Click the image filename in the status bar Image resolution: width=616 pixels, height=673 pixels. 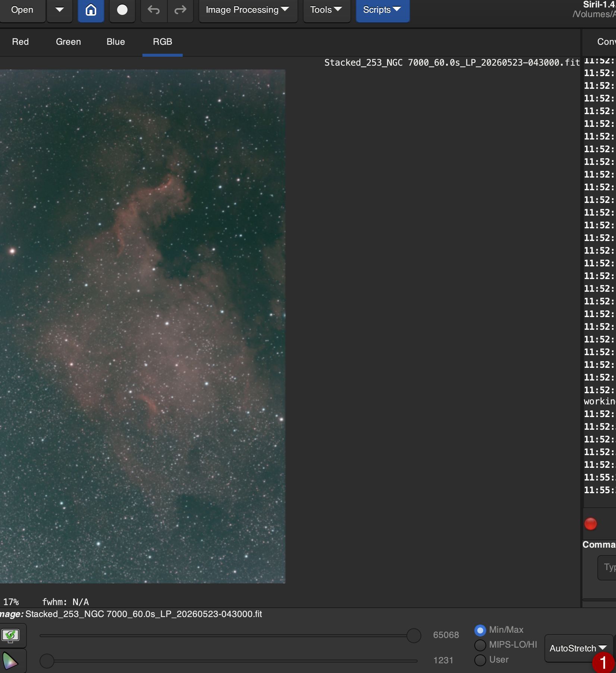point(144,614)
